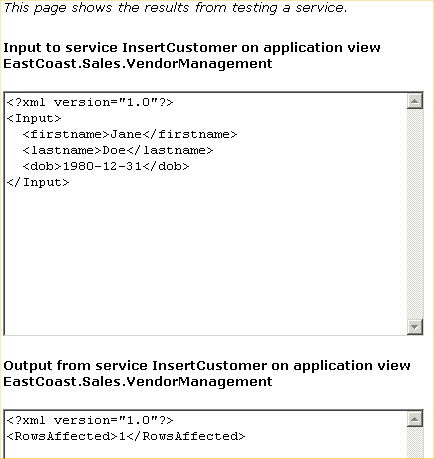Click the input box's xml version declaration
Viewport: 434px width, 459px height.
point(90,102)
